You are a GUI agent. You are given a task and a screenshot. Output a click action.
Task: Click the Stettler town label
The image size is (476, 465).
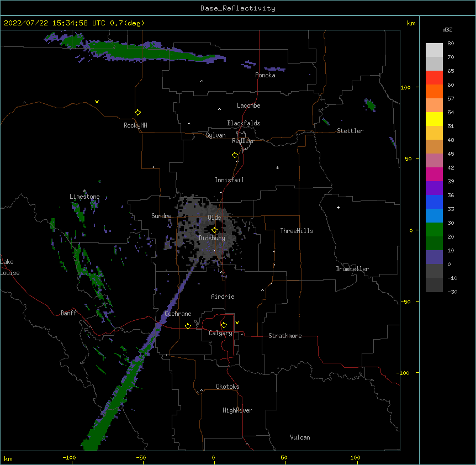(x=350, y=131)
